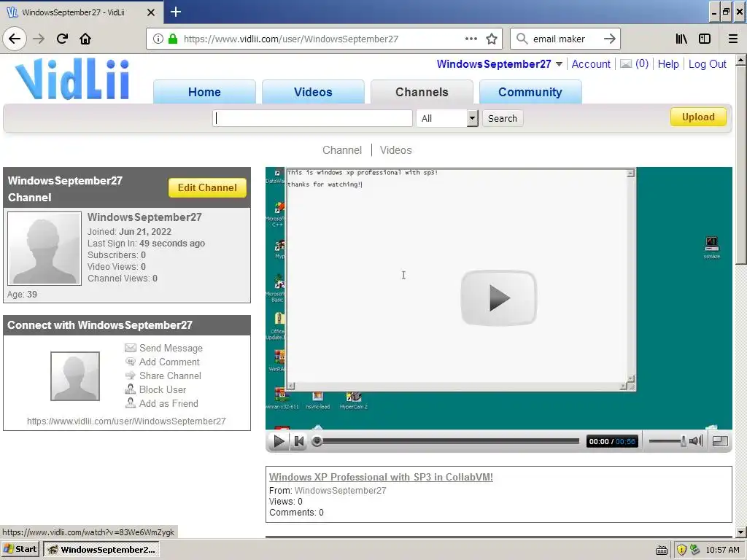Open the inbox (0) count link
The width and height of the screenshot is (747, 560).
[x=642, y=64]
